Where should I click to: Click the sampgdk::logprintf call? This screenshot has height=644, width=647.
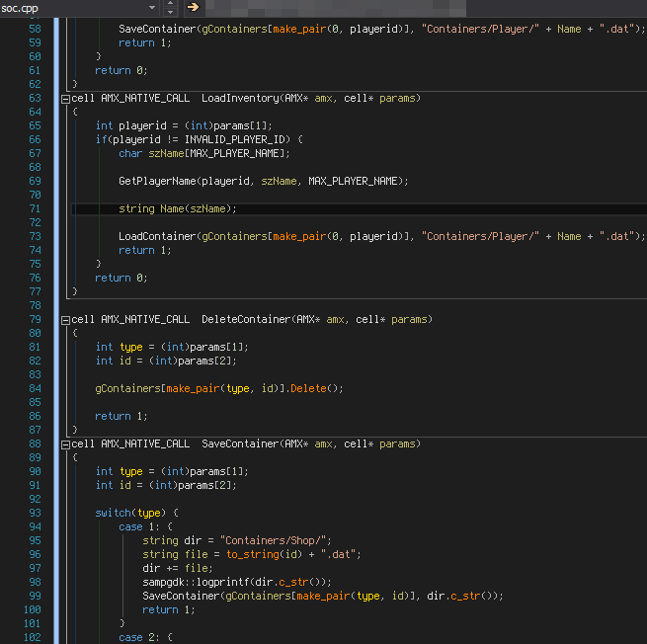[x=236, y=582]
